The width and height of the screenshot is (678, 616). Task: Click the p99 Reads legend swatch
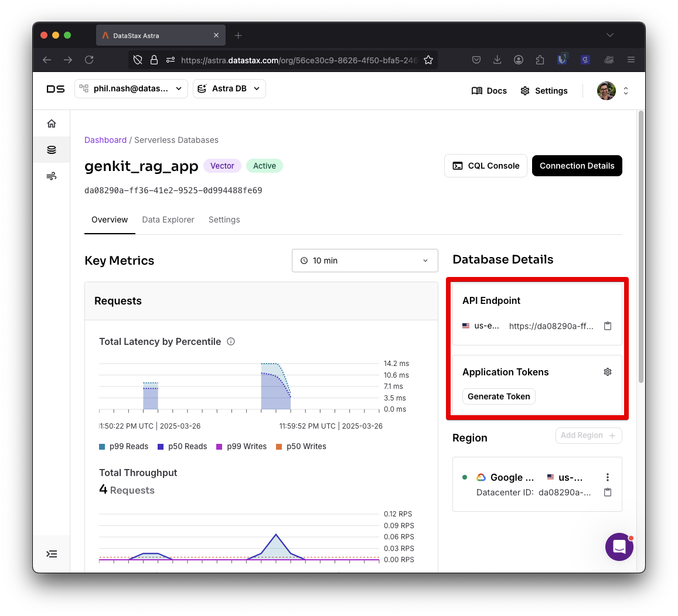tap(102, 447)
